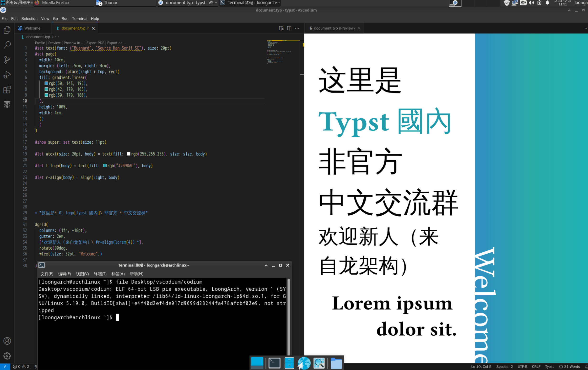Click the Export PDF code lens link
This screenshot has width=588, height=370.
(x=95, y=43)
